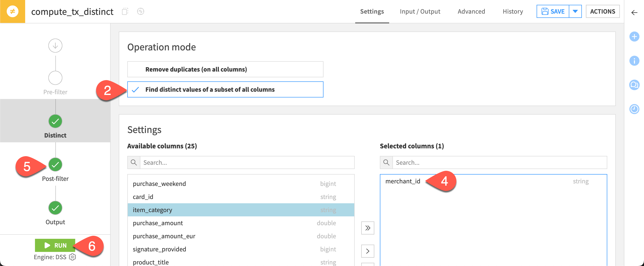
Task: Open the Post-filter step green check
Action: pos(55,165)
